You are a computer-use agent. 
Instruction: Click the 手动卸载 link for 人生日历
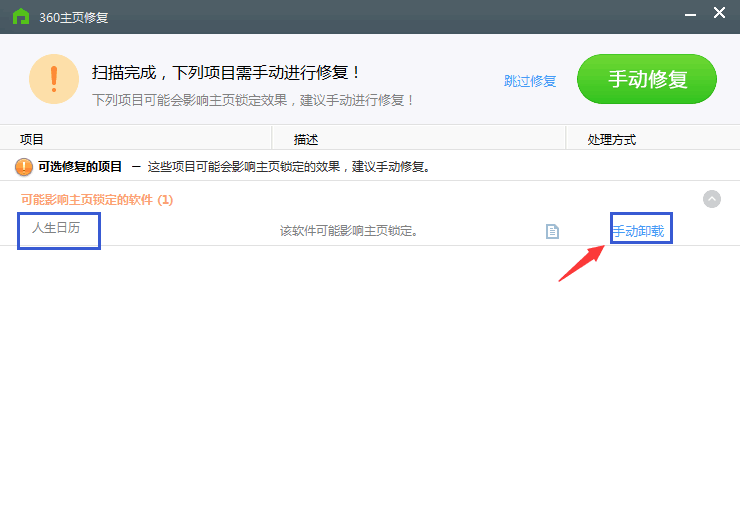(638, 231)
